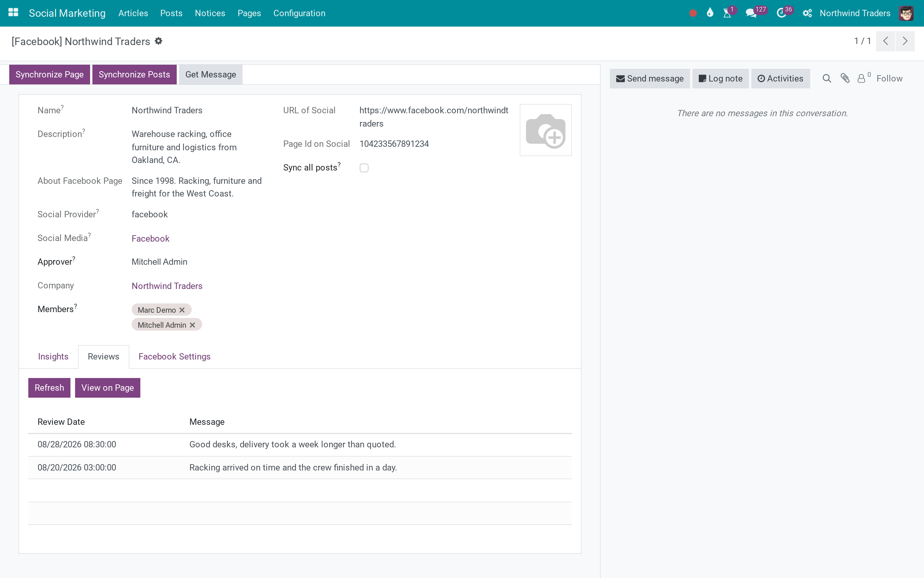
Task: Open the Pages menu
Action: [249, 13]
